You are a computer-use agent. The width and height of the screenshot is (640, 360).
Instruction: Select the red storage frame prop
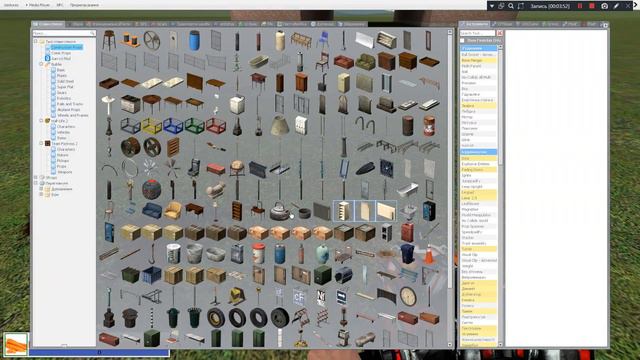(x=216, y=125)
